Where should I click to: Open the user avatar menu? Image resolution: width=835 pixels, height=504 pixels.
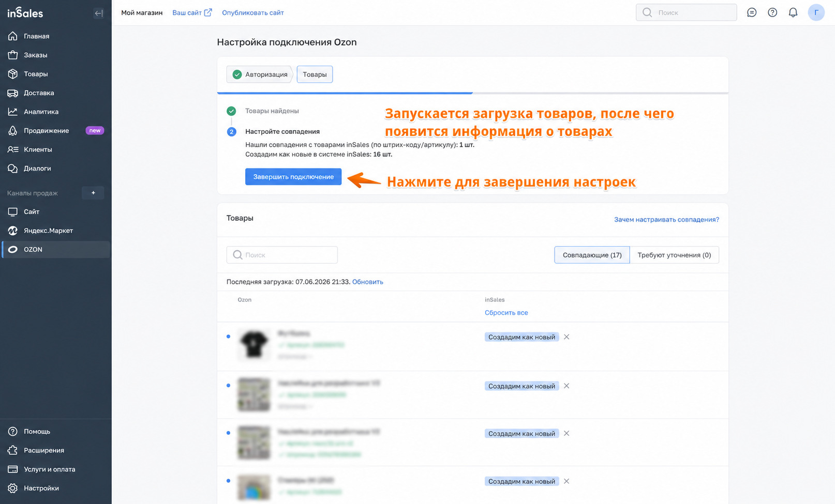click(816, 12)
